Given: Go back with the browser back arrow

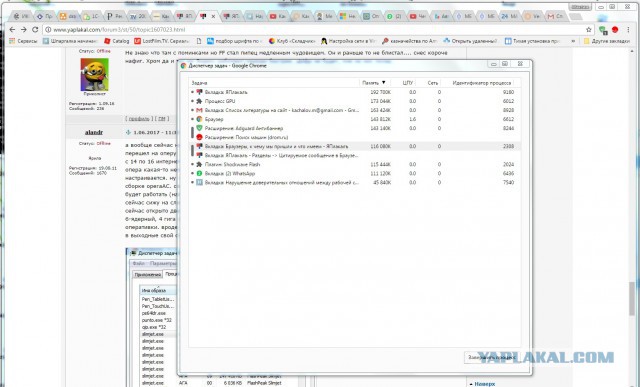Looking at the screenshot, I should tap(12, 29).
